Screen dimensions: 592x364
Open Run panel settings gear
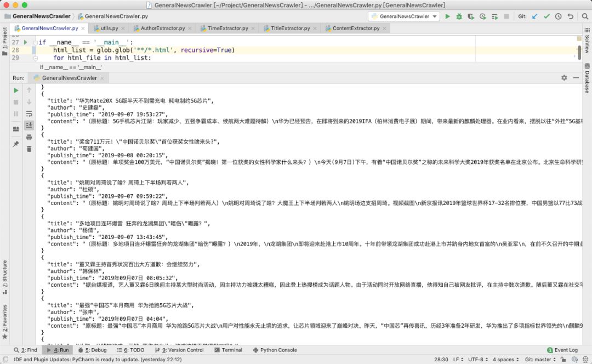click(564, 78)
